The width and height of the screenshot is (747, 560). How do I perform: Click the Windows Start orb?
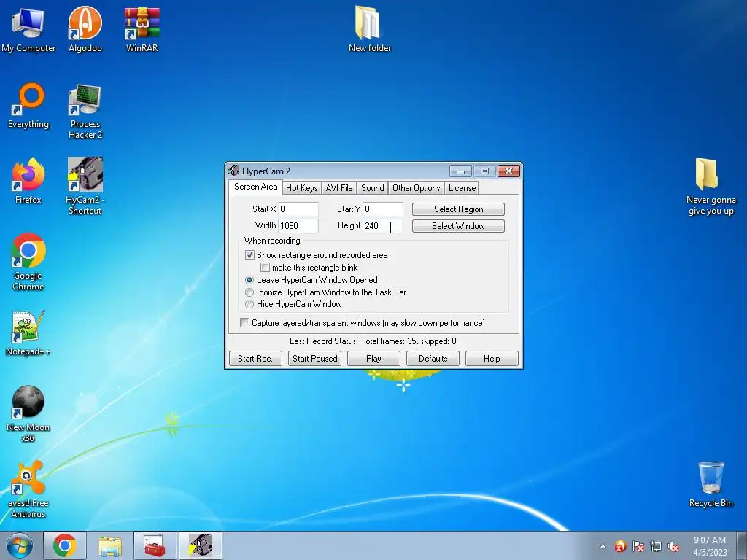pos(20,545)
